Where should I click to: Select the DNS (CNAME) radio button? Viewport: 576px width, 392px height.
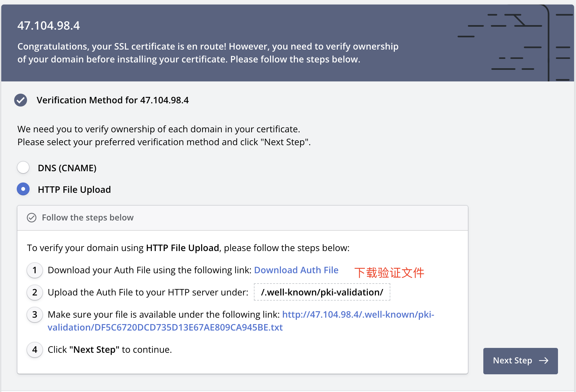pos(23,168)
